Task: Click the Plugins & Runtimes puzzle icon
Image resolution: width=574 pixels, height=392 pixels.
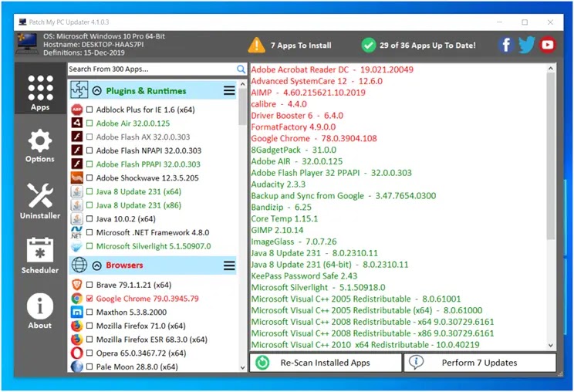Action: click(x=79, y=90)
